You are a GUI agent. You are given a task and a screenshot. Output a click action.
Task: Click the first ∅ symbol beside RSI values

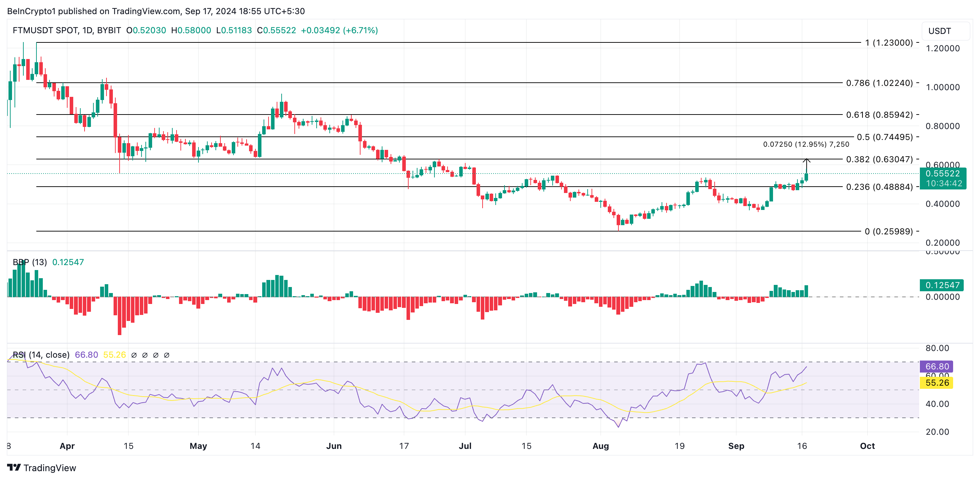click(x=134, y=355)
